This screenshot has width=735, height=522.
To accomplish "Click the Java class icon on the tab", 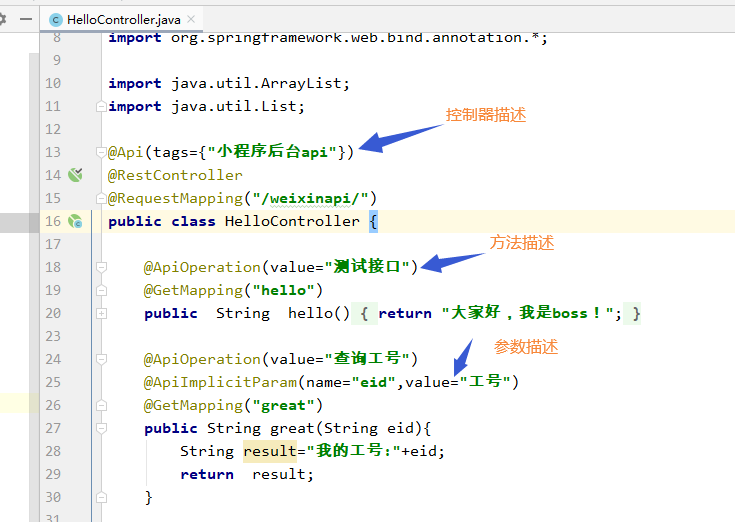I will click(x=56, y=20).
